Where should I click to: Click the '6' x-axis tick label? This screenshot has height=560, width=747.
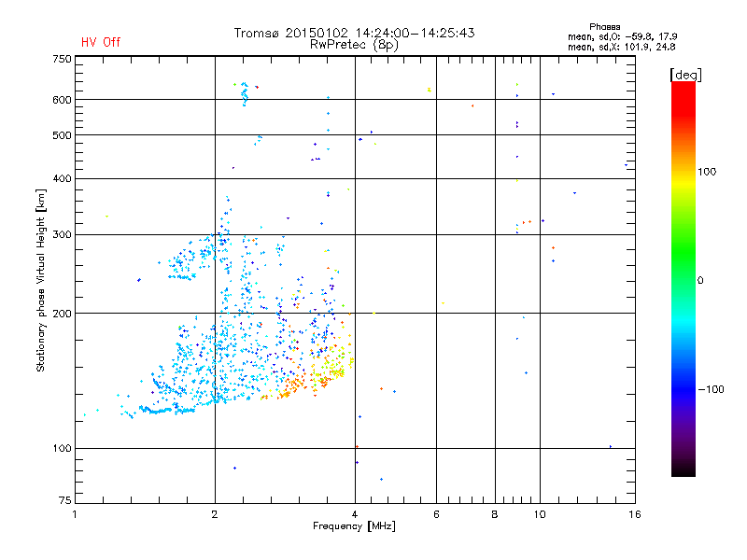click(x=436, y=514)
